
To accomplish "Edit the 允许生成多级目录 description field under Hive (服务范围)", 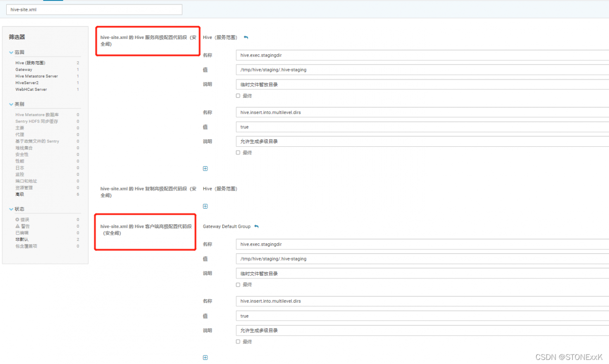I will [422, 142].
